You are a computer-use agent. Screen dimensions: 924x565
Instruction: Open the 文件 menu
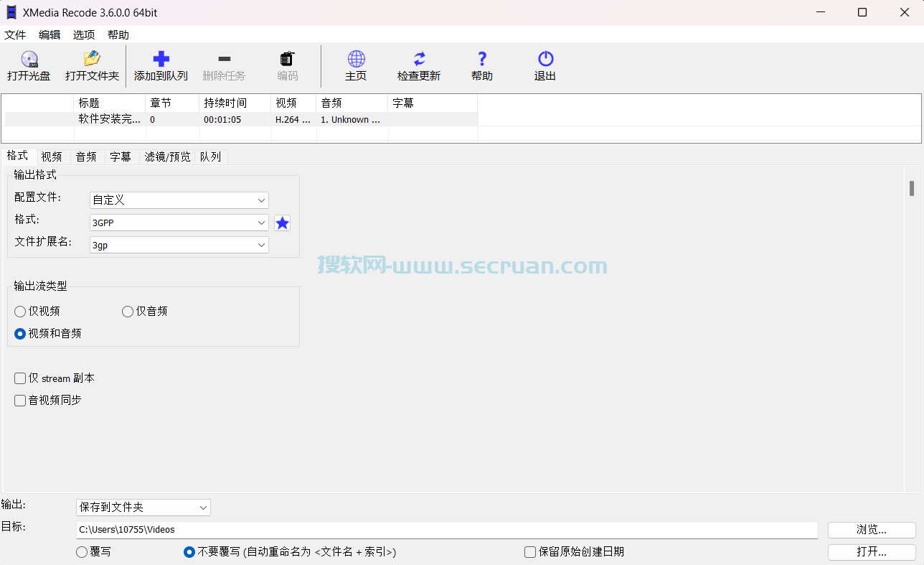(15, 34)
